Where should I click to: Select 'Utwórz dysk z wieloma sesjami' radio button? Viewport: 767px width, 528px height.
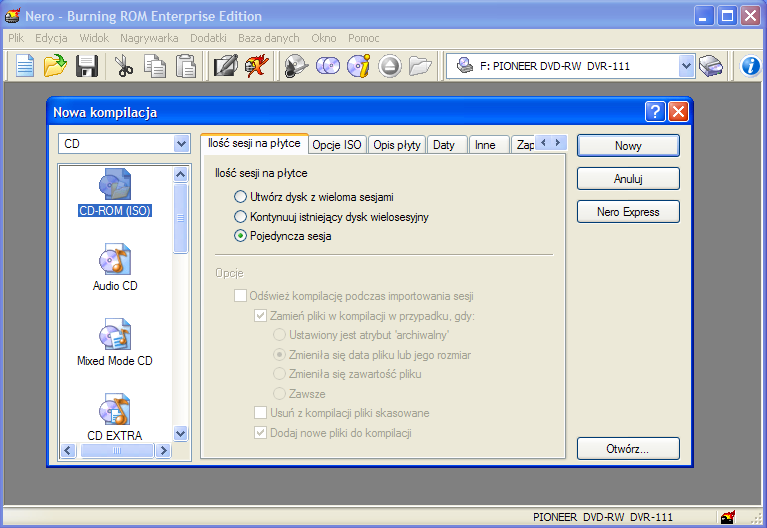pyautogui.click(x=240, y=197)
